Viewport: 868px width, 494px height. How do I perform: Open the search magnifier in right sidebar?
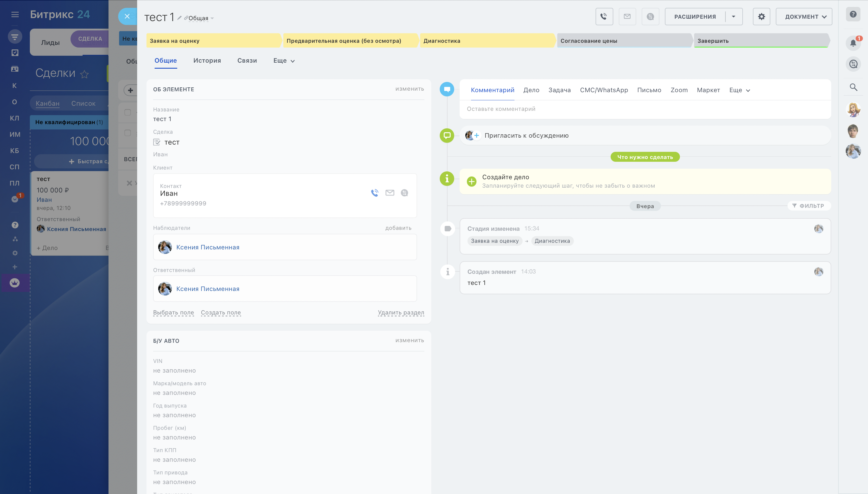[854, 87]
